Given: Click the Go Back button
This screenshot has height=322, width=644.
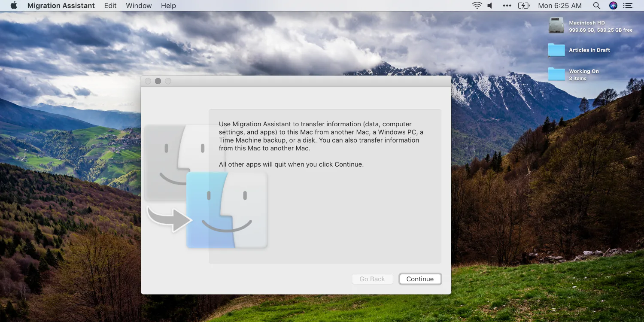Looking at the screenshot, I should [372, 279].
